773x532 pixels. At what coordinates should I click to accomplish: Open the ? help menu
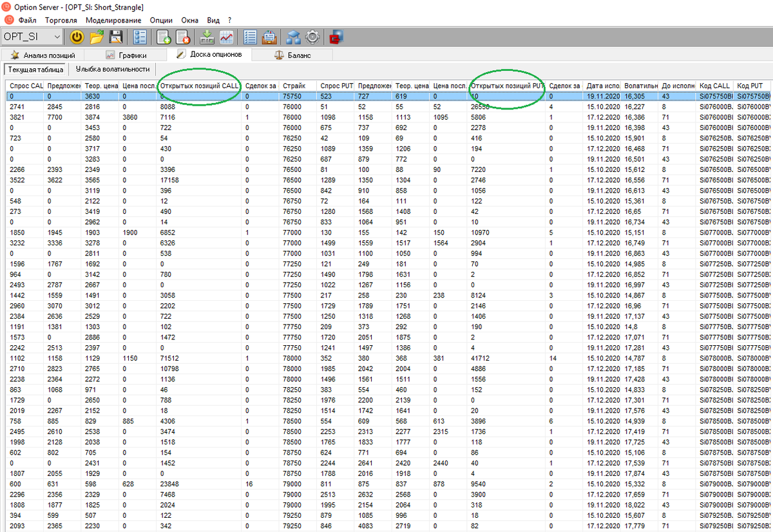tap(229, 20)
